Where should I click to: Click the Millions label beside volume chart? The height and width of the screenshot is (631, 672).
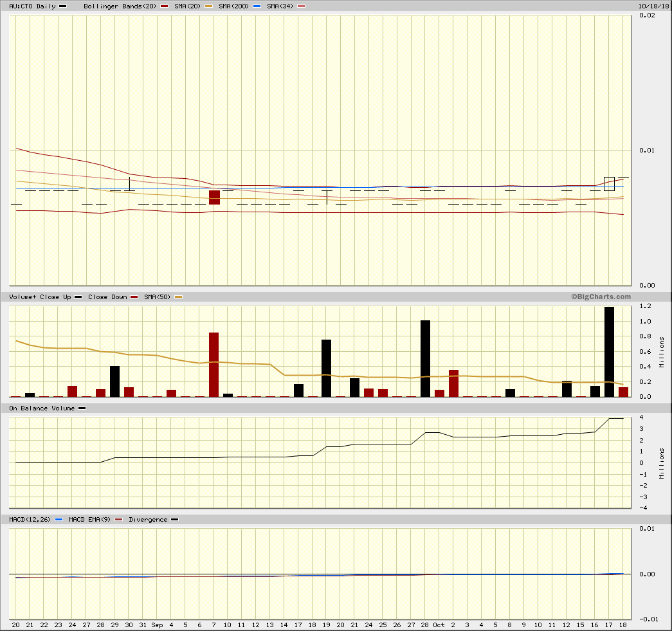click(662, 352)
